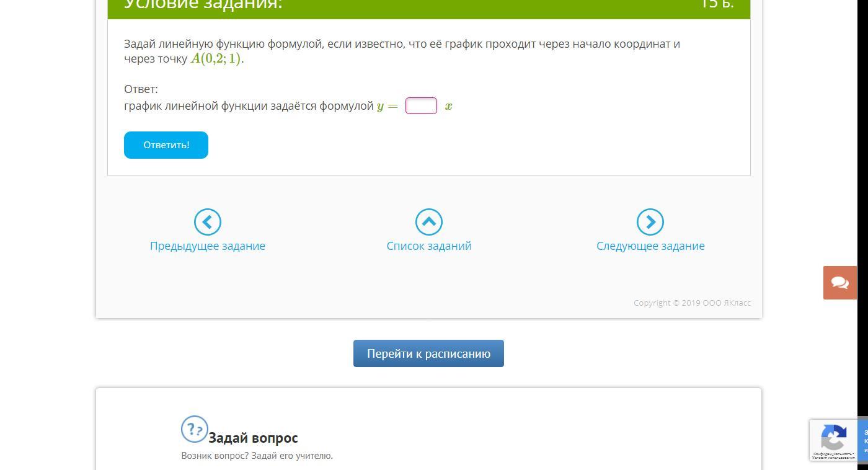Click the reCAPTCHA logo badge
The height and width of the screenshot is (470, 868).
833,437
